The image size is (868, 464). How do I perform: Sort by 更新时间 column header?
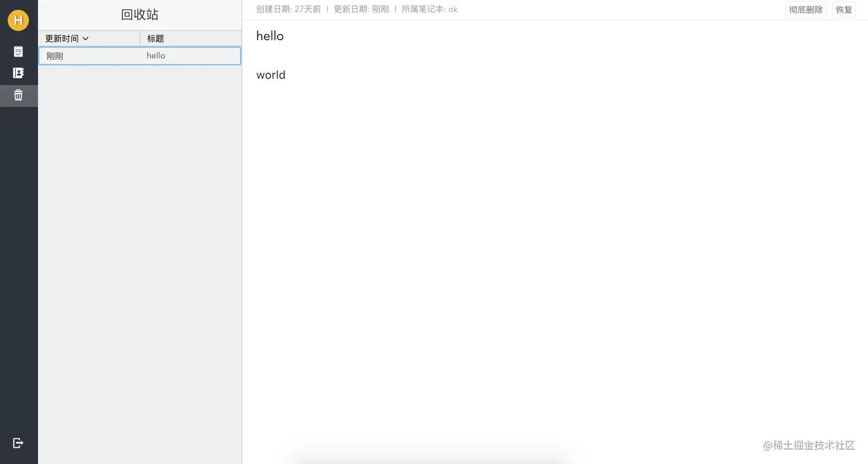click(x=89, y=38)
